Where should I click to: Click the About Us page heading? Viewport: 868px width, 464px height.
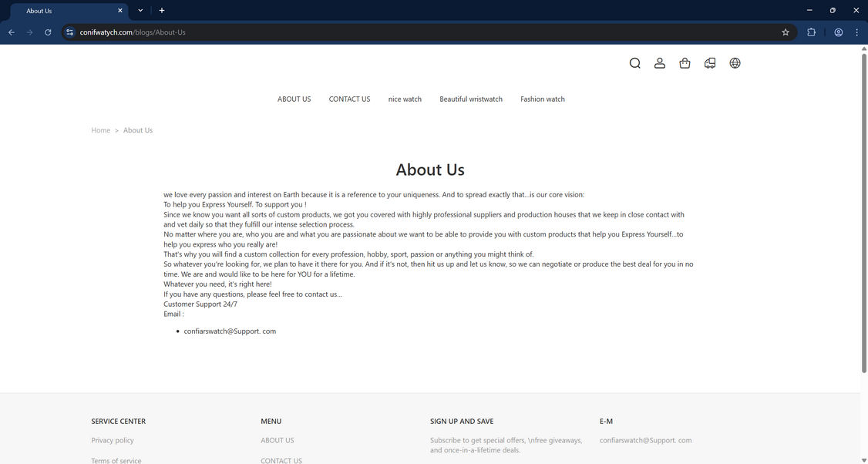coord(430,170)
